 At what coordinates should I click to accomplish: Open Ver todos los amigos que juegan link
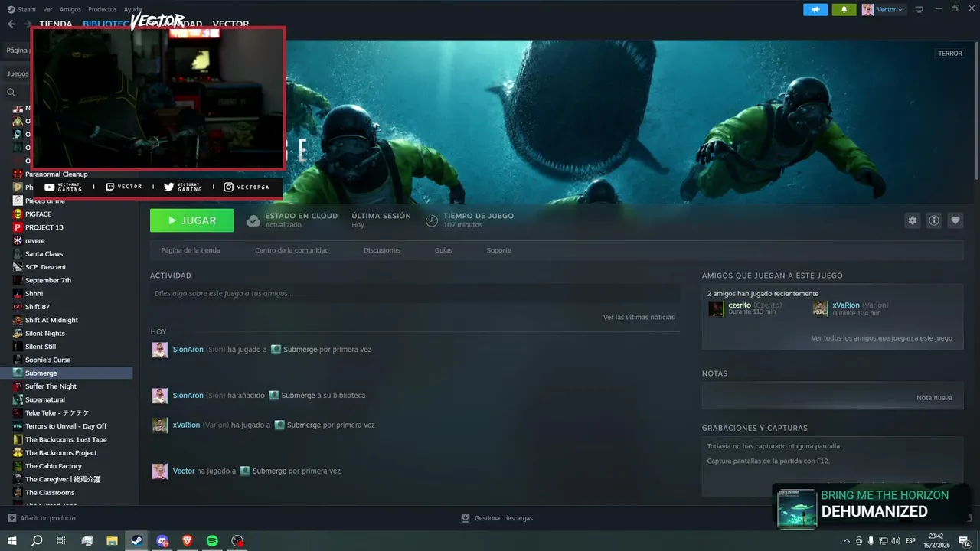(882, 337)
